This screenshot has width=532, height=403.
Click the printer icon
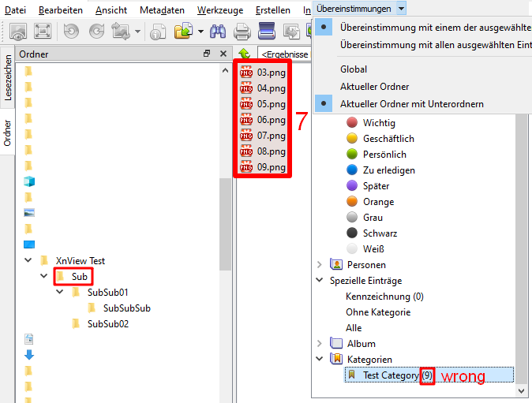point(242,32)
